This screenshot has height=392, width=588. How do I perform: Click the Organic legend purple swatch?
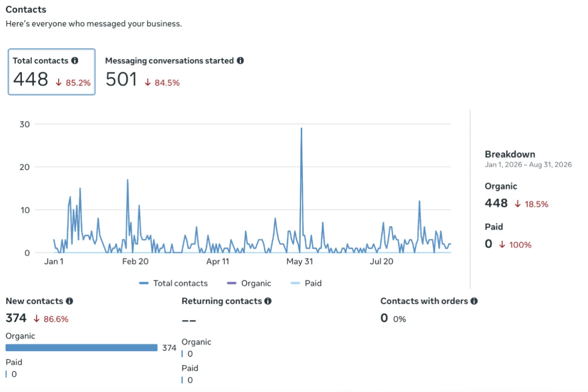click(x=231, y=283)
